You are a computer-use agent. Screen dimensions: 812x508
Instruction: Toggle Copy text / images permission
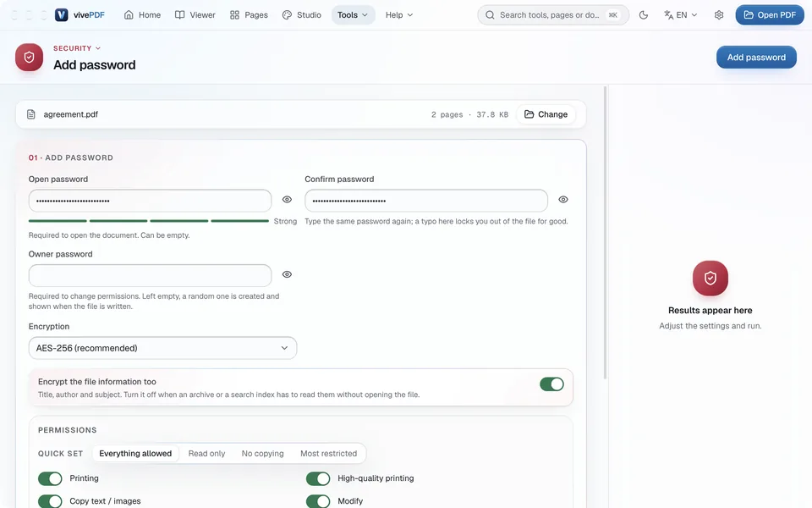(50, 501)
